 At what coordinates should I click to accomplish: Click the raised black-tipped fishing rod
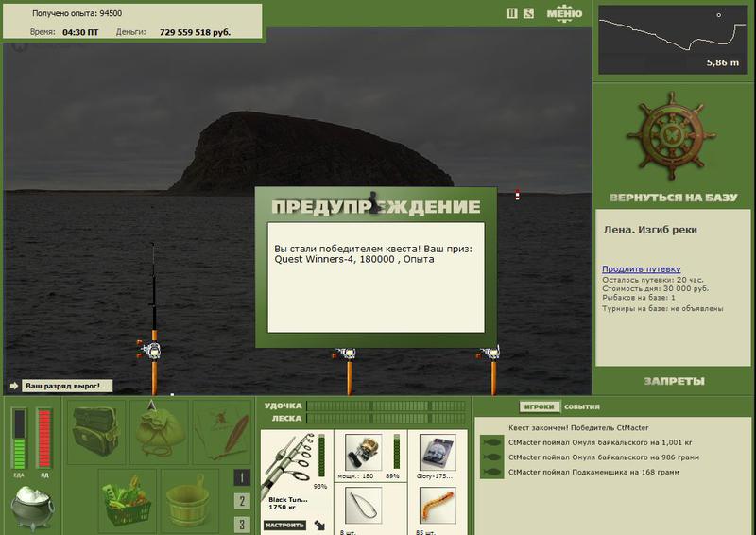click(154, 319)
